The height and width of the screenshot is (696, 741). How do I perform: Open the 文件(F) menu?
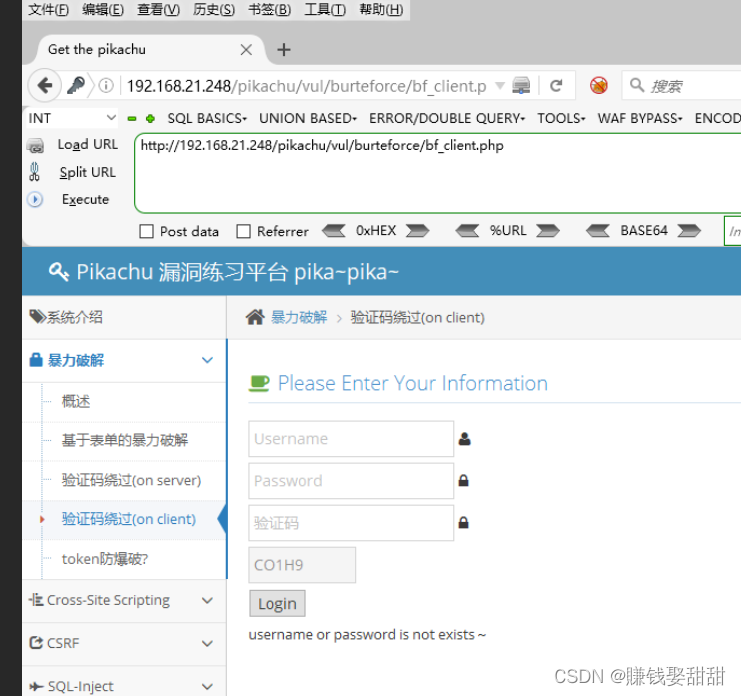[48, 9]
